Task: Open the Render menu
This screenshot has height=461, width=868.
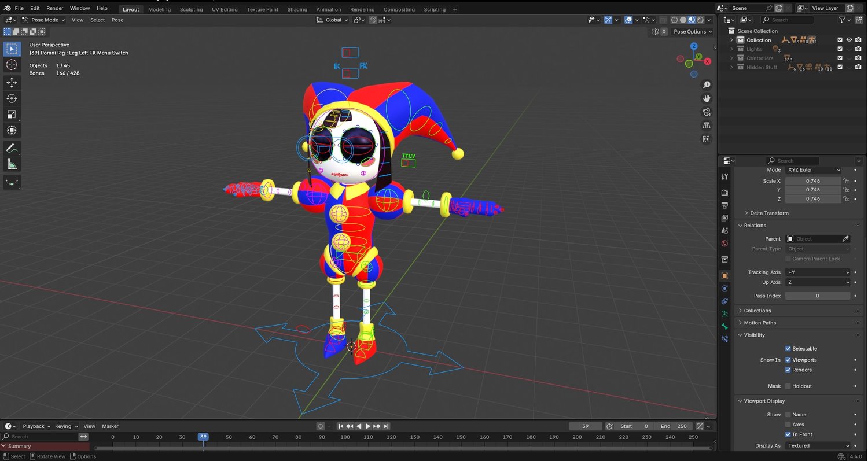Action: tap(54, 8)
